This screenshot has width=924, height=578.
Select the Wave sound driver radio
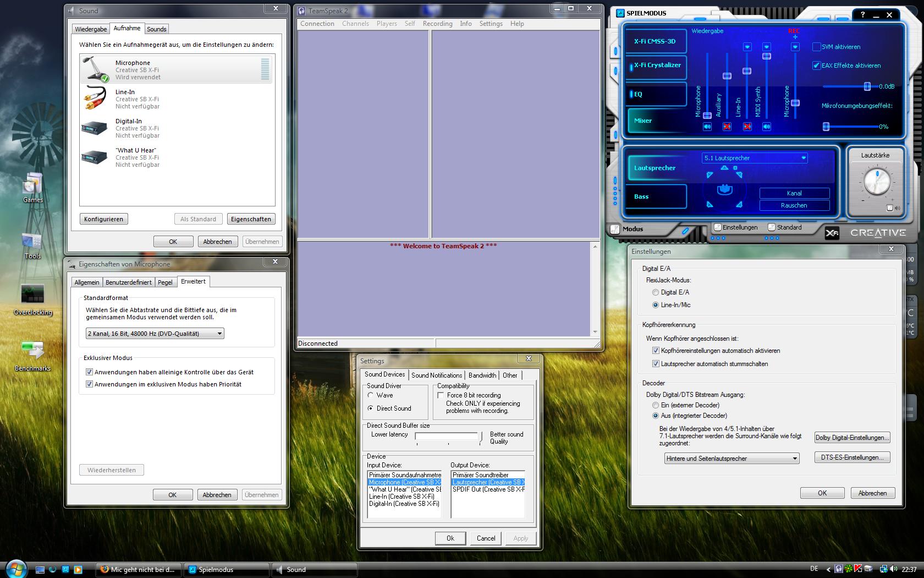tap(371, 395)
